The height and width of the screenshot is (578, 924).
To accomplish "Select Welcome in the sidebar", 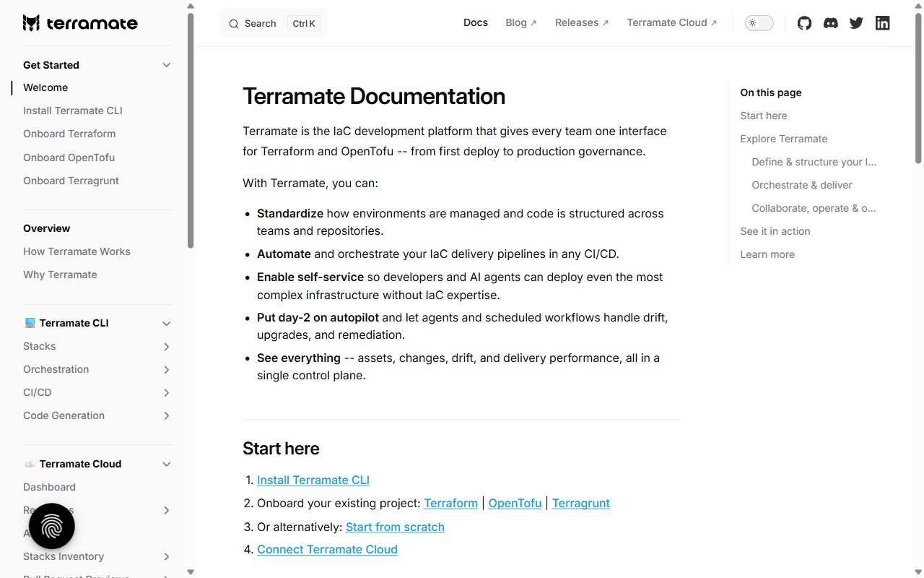I will (x=45, y=87).
